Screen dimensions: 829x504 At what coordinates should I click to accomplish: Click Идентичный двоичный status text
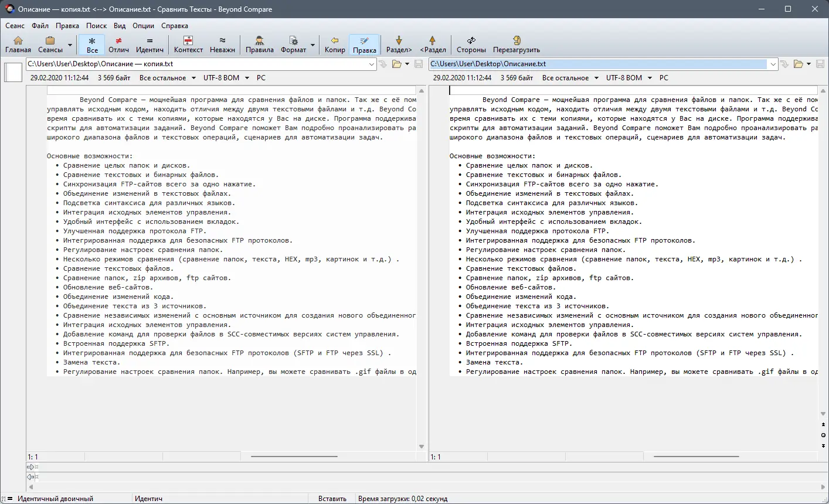[x=55, y=499]
